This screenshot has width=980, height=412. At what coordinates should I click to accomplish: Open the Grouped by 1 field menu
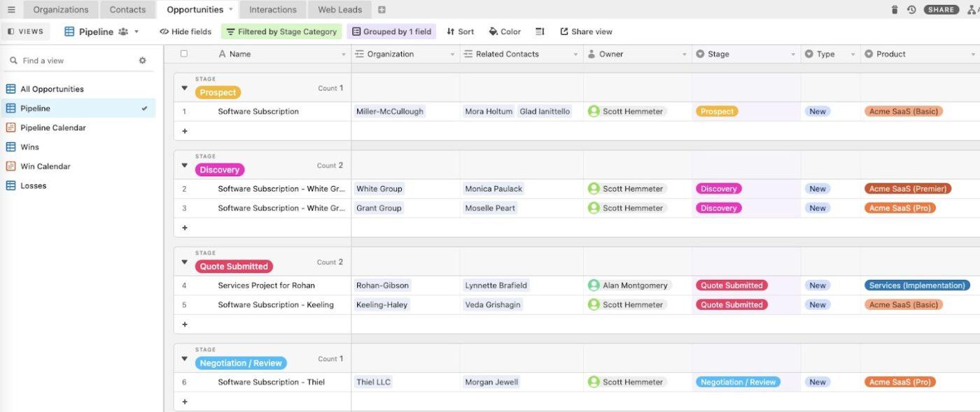(391, 31)
